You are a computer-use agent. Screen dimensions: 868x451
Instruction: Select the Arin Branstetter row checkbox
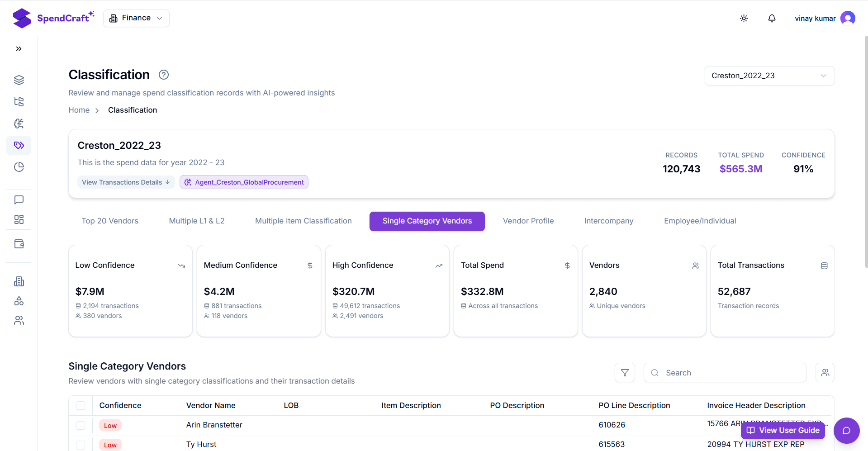81,425
